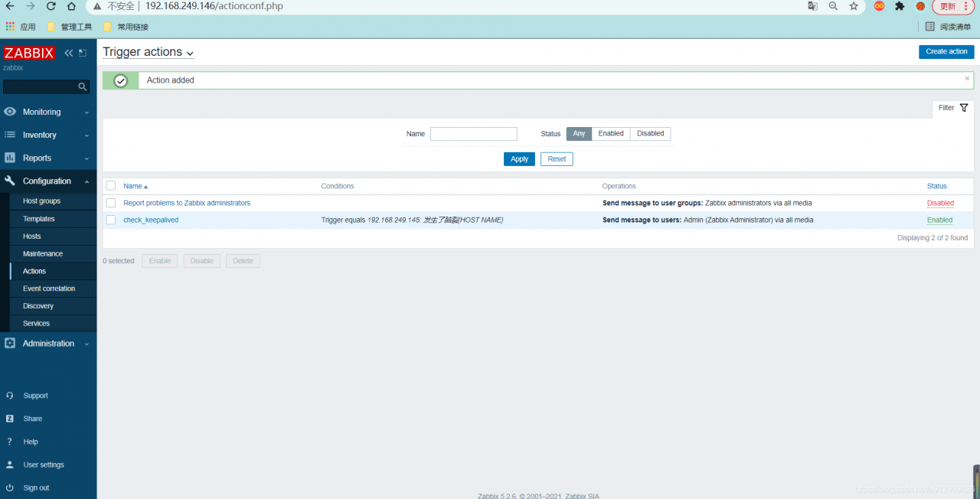
Task: Open the translate page icon
Action: [813, 6]
